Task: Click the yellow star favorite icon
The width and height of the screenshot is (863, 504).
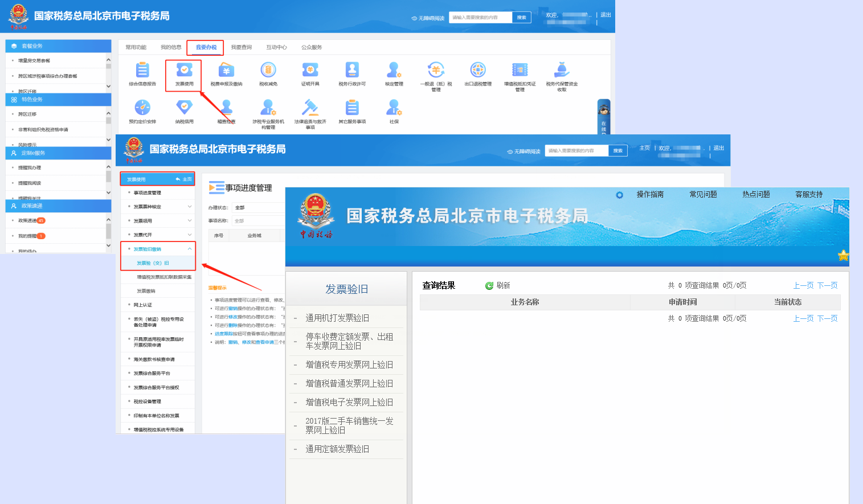Action: pyautogui.click(x=844, y=255)
